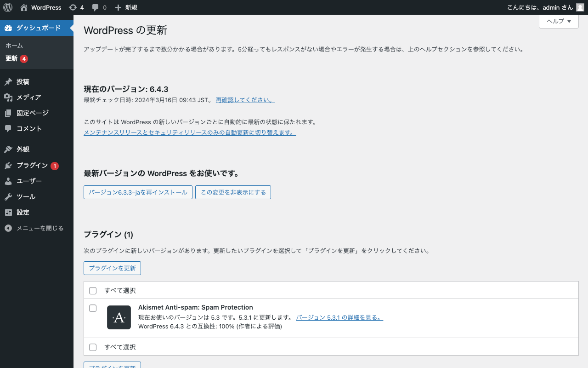Open the 外観 menu
588x368 pixels.
[x=37, y=149]
